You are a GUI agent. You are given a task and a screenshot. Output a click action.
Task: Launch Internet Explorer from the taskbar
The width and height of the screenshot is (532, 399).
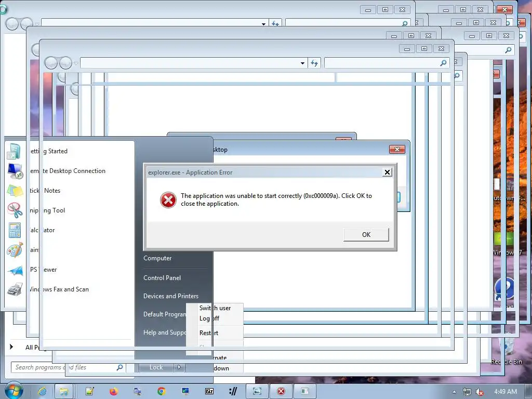[42, 391]
